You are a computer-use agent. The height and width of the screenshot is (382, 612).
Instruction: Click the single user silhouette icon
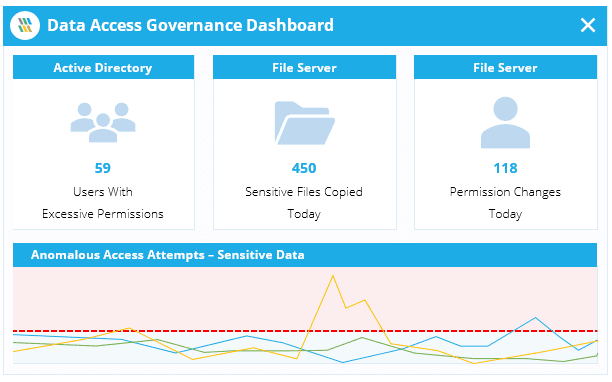point(505,123)
